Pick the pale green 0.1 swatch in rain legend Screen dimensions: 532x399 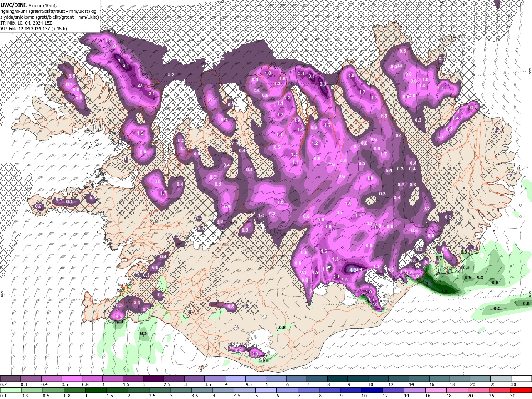coord(11,390)
